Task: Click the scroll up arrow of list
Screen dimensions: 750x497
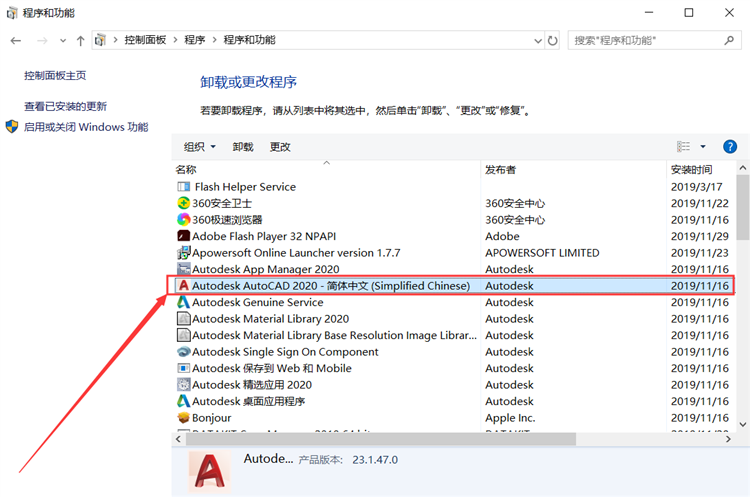Action: [x=742, y=168]
